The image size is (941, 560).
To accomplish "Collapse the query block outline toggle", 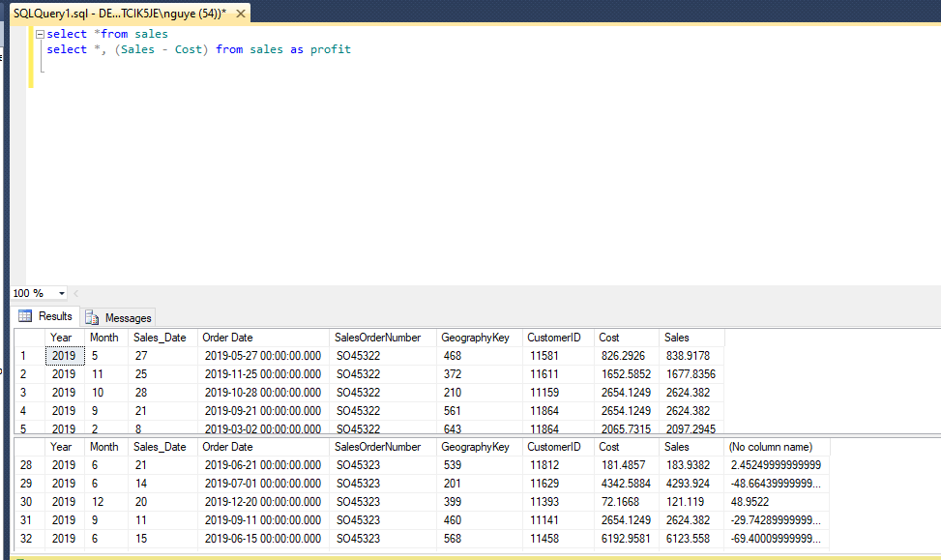I will (40, 34).
